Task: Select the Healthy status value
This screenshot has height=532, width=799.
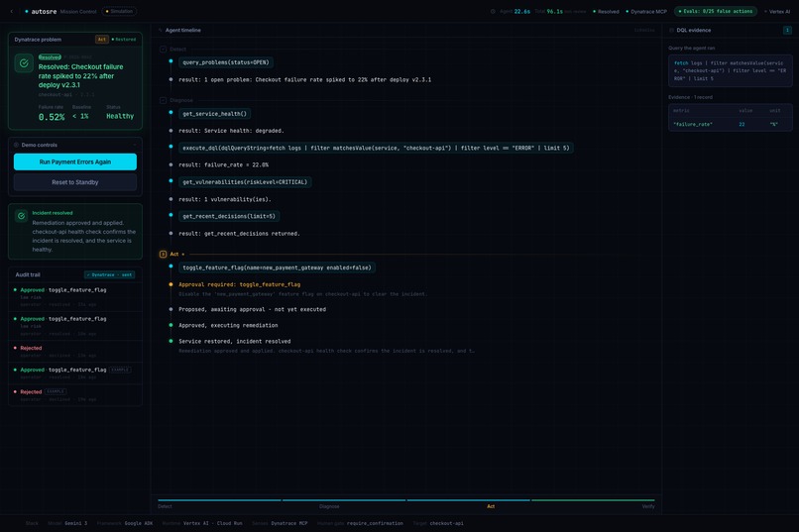Action: 120,116
